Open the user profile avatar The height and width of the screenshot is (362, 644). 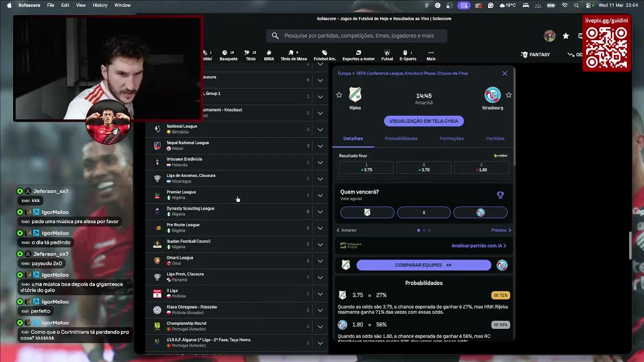click(x=549, y=36)
